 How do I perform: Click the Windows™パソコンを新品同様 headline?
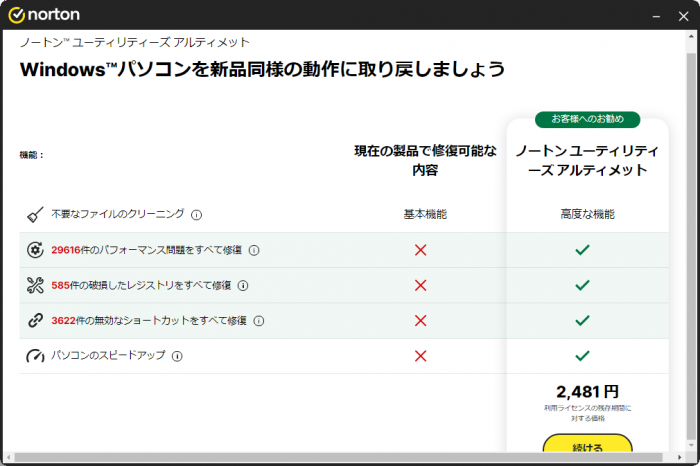click(x=262, y=70)
